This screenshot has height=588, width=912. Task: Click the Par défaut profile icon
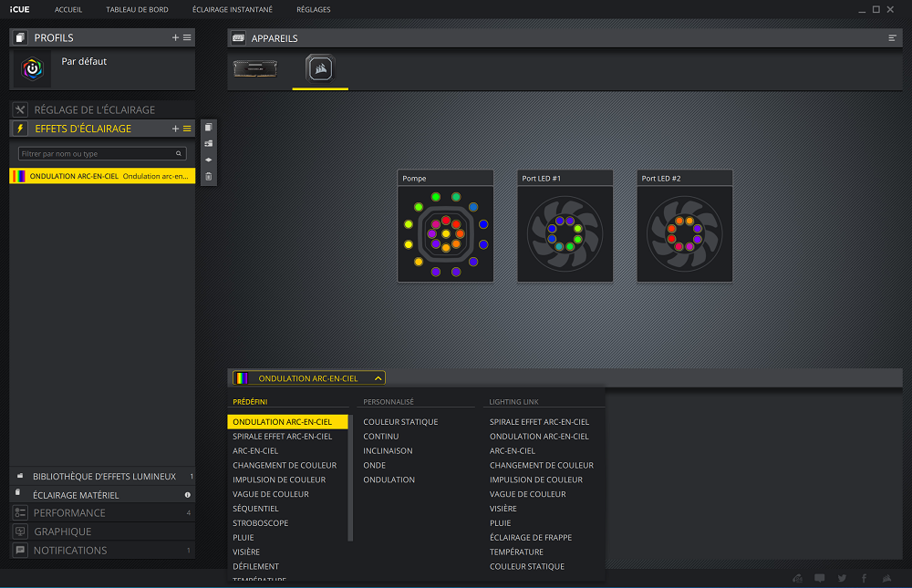coord(33,69)
